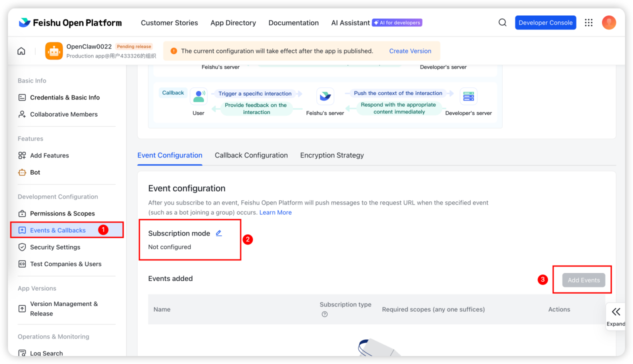This screenshot has height=364, width=633.
Task: Click the Feishu Open Platform logo
Action: [70, 22]
